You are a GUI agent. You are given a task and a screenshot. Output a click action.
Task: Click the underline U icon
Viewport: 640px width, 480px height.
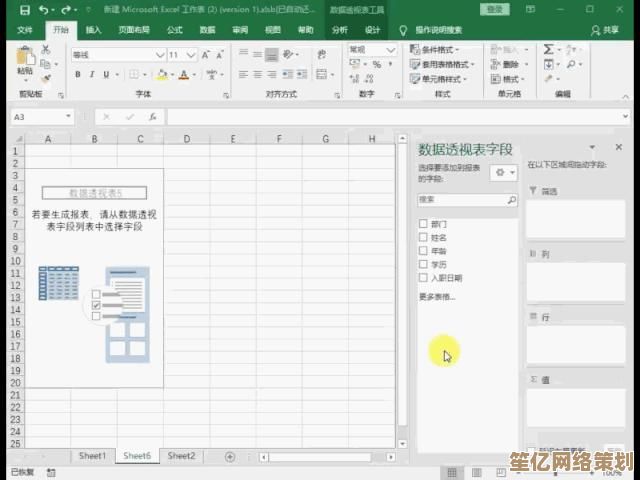(x=105, y=74)
